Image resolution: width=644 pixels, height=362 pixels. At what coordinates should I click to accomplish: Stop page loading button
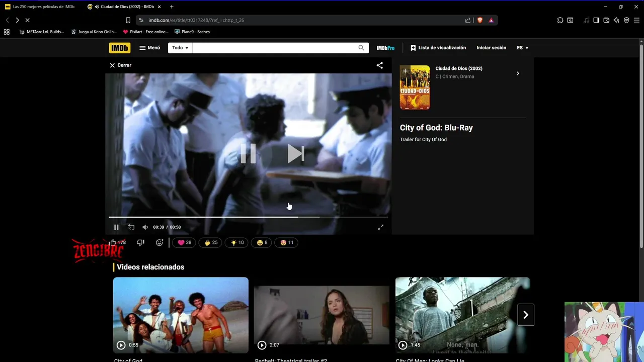click(x=27, y=20)
